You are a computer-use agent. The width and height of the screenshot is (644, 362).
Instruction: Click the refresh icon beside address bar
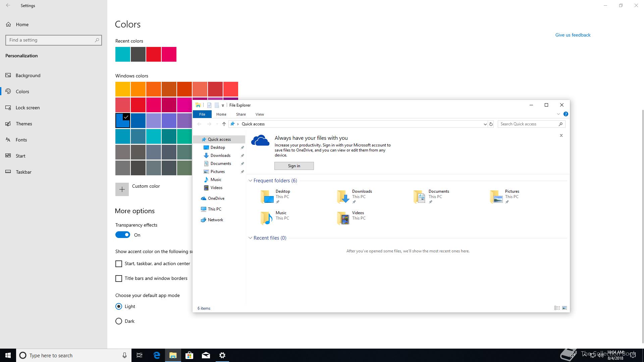(491, 124)
